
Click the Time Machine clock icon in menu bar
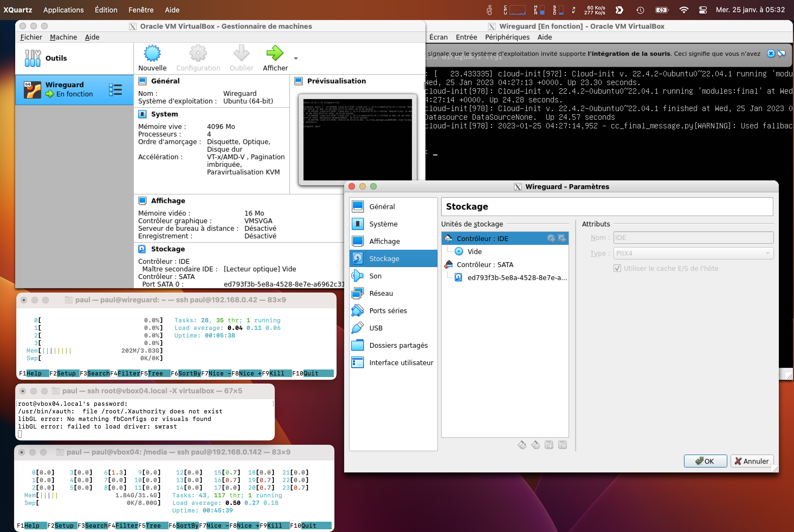tap(640, 10)
